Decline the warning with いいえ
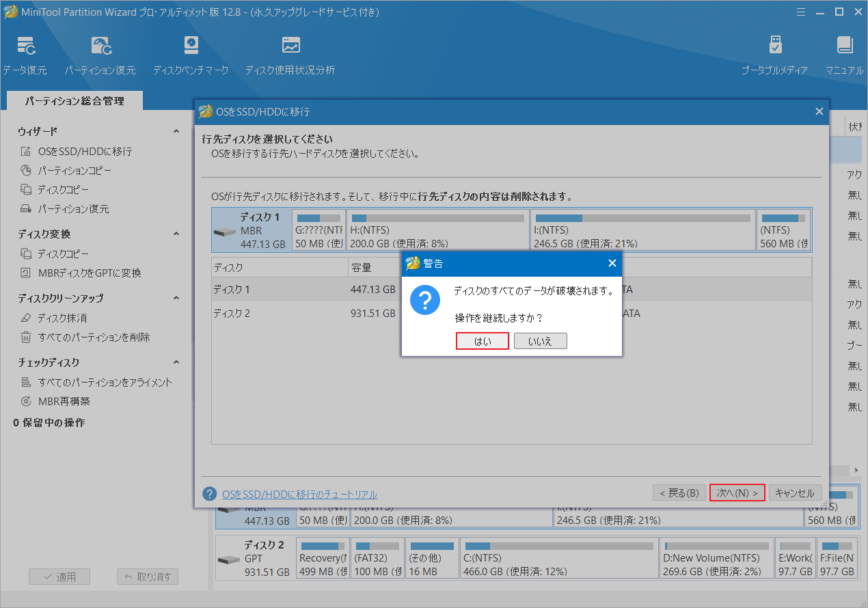Viewport: 868px width, 608px height. (541, 342)
